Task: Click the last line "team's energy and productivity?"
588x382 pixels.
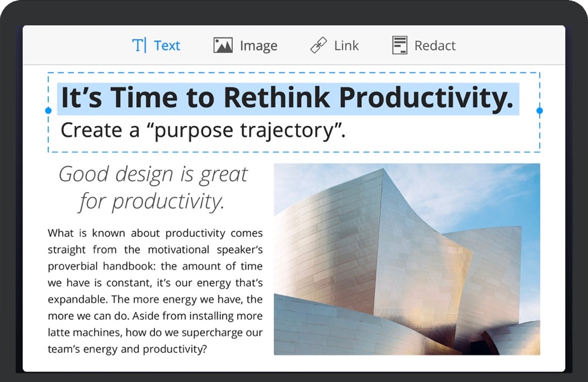Action: click(127, 349)
